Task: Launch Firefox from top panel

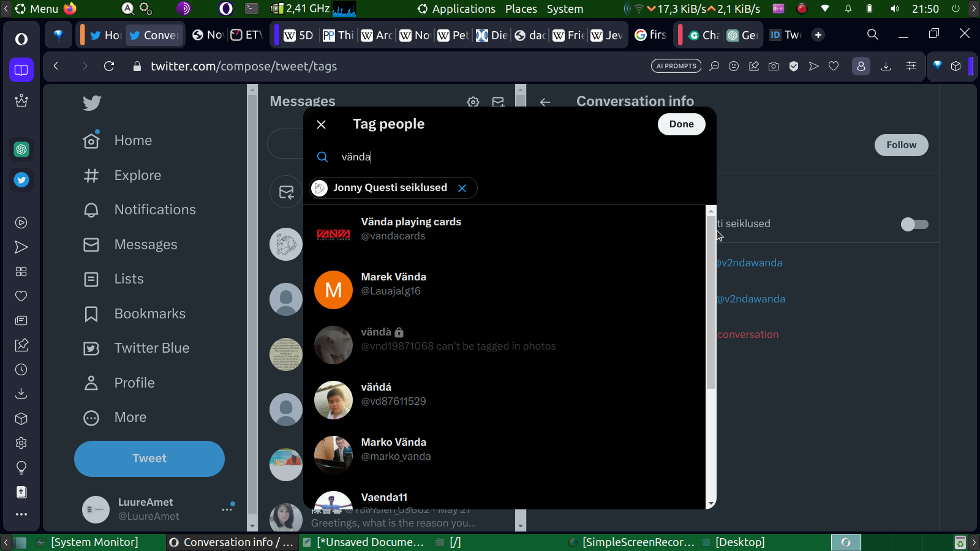Action: coord(70,9)
